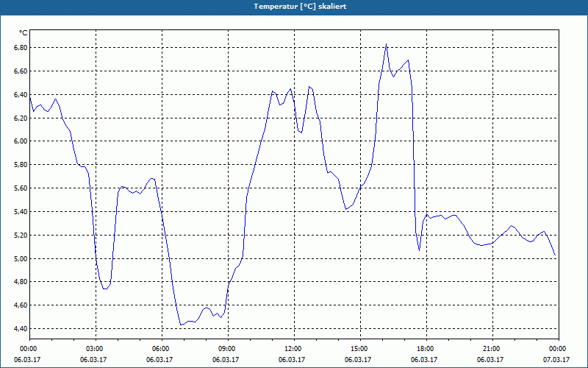Choose the '4,80' y-axis value
Viewport: 588px width, 368px height.
tap(21, 282)
